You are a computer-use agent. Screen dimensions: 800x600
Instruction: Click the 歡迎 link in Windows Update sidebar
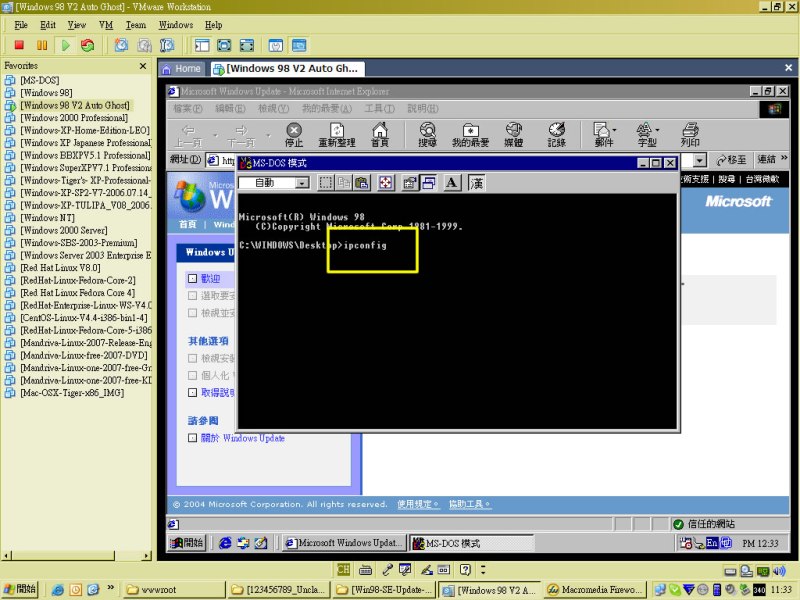pyautogui.click(x=210, y=279)
